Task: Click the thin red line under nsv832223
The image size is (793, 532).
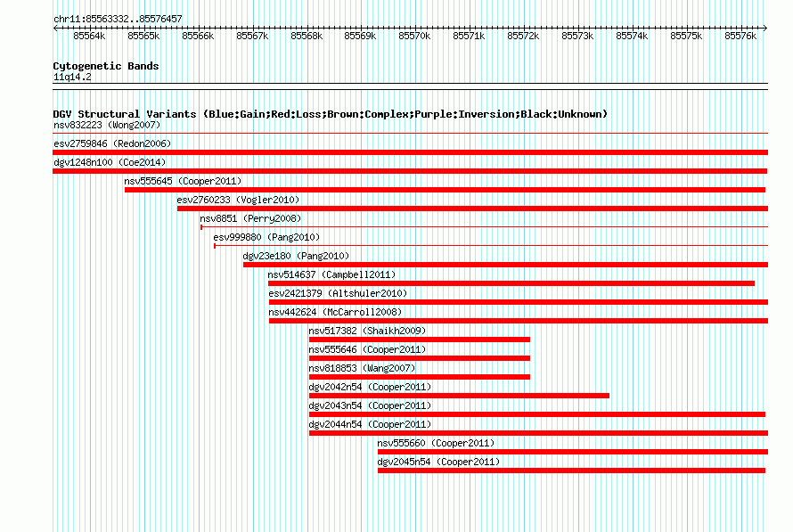Action: pos(410,134)
